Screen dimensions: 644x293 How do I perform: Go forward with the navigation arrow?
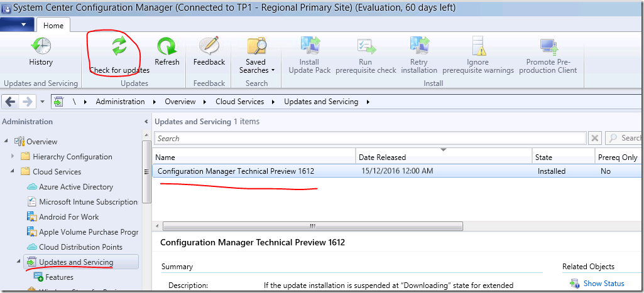(x=29, y=102)
